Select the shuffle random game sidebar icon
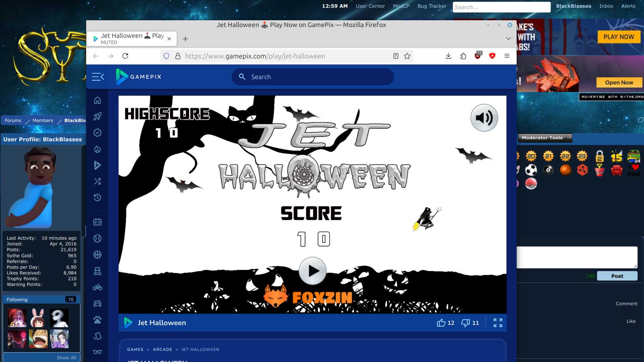Screen dimensions: 644x362 [x=97, y=182]
